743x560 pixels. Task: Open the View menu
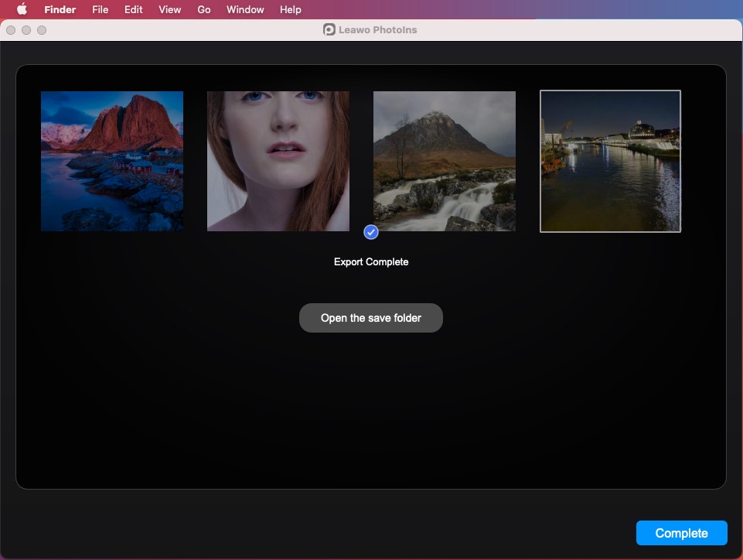coord(169,10)
